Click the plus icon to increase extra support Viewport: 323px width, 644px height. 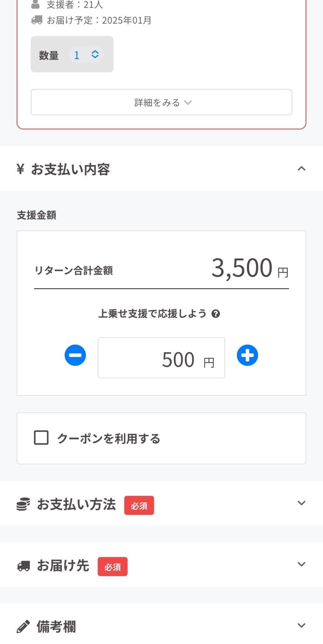click(247, 355)
